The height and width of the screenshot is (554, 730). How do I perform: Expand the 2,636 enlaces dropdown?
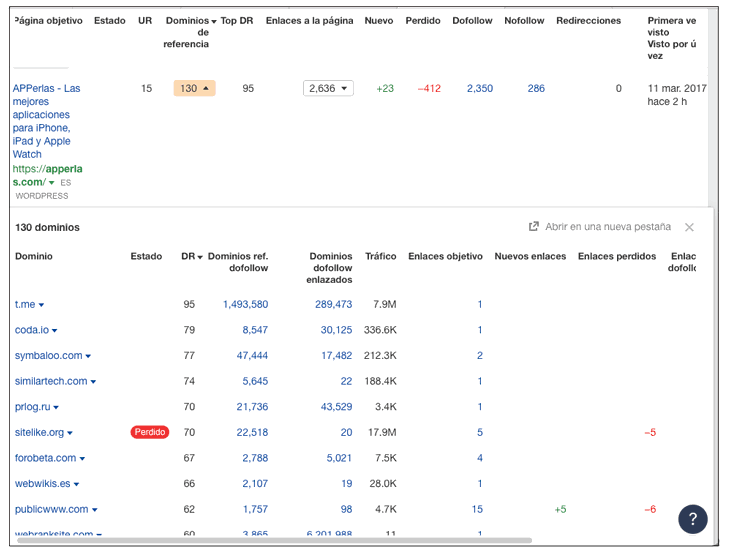(x=328, y=88)
